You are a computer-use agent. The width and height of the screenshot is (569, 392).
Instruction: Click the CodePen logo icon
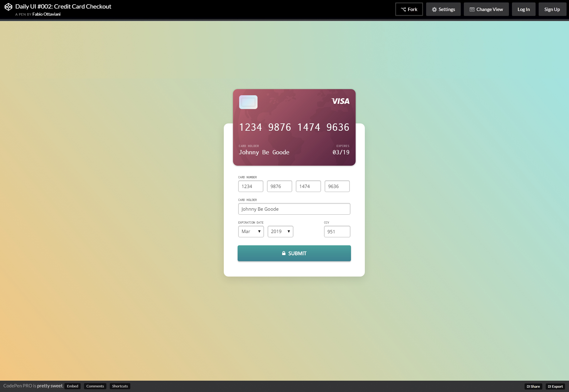click(x=8, y=7)
